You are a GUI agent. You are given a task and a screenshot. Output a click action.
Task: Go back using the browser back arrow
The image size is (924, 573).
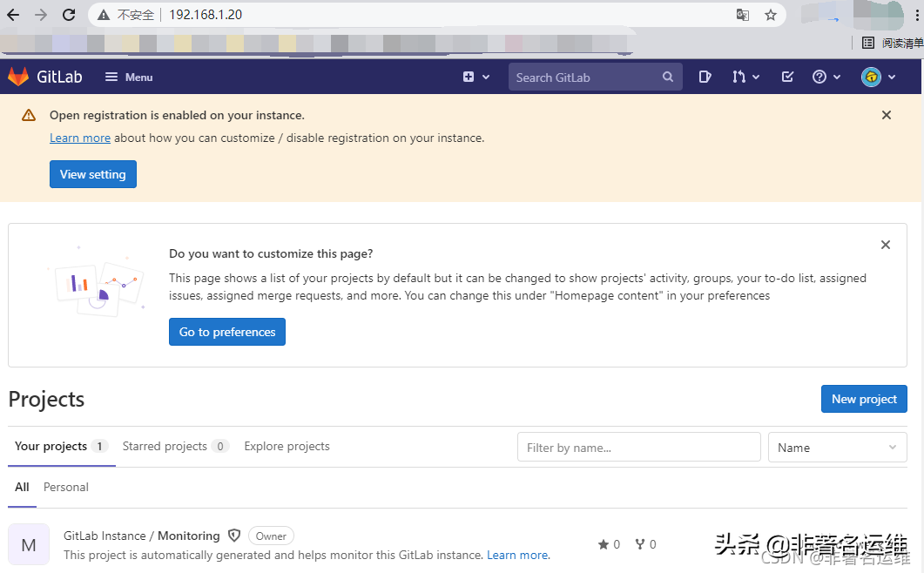(x=13, y=15)
